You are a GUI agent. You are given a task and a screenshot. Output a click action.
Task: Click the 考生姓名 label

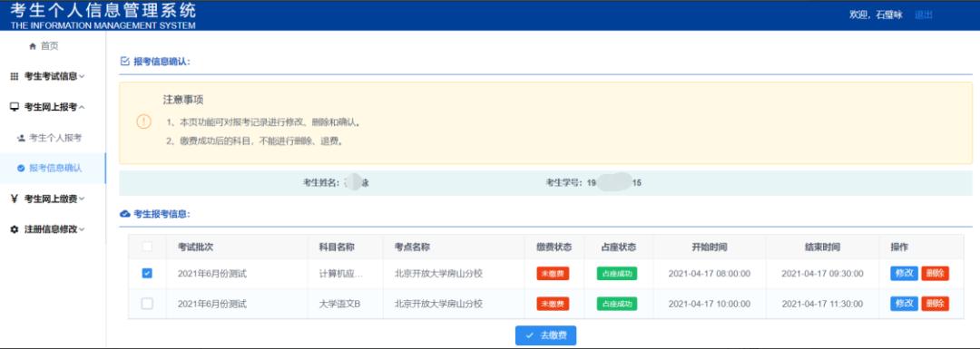click(x=321, y=183)
